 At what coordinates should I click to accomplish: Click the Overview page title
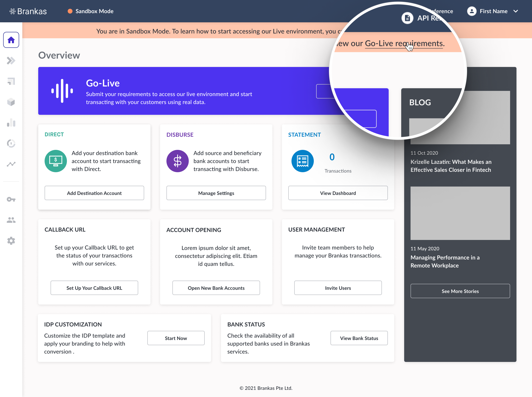tap(59, 55)
